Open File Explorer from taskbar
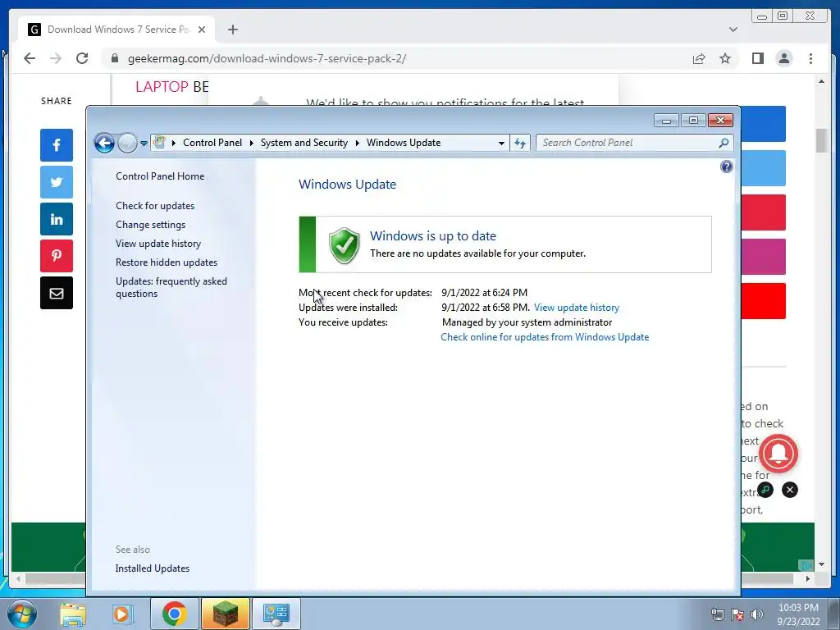The width and height of the screenshot is (840, 630). [72, 614]
